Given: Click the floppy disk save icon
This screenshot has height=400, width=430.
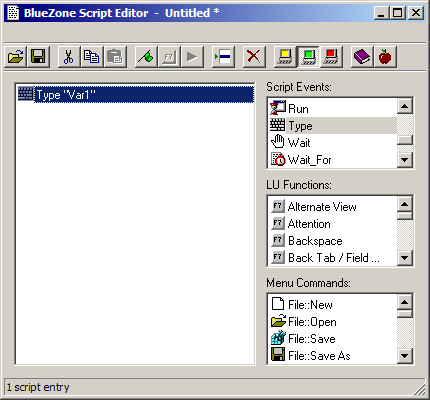Looking at the screenshot, I should tap(38, 57).
